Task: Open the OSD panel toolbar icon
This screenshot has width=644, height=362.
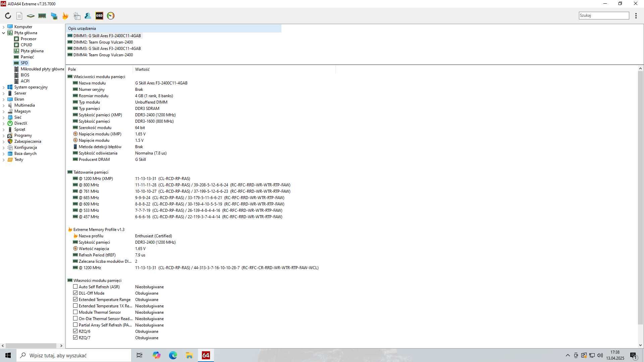Action: pos(99,16)
